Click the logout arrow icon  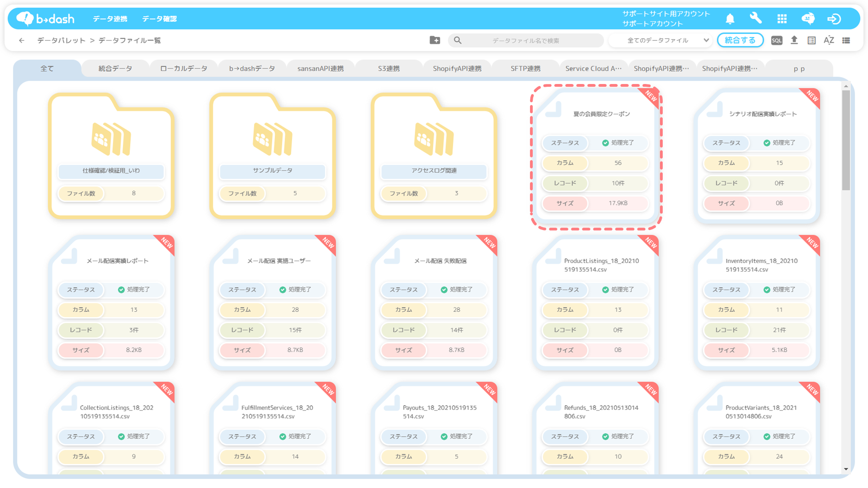point(834,18)
